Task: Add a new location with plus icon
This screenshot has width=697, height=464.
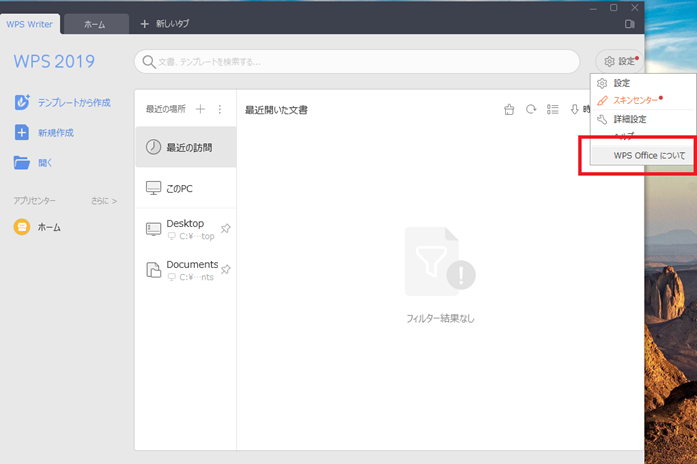Action: [x=200, y=109]
